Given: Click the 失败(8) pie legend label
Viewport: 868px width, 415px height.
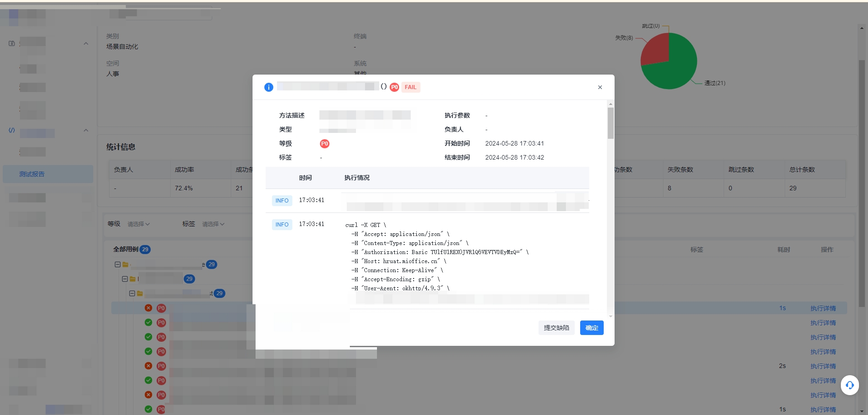Looking at the screenshot, I should (624, 38).
